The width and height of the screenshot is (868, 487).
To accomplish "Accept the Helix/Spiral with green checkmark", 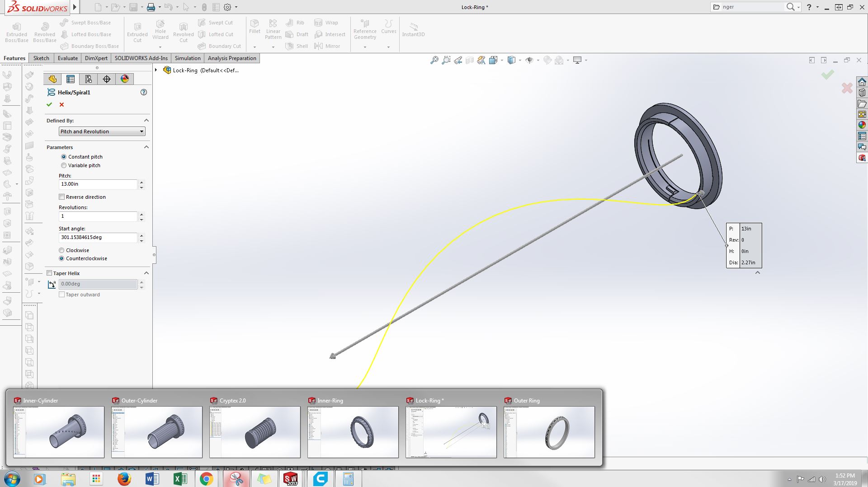I will pyautogui.click(x=49, y=104).
